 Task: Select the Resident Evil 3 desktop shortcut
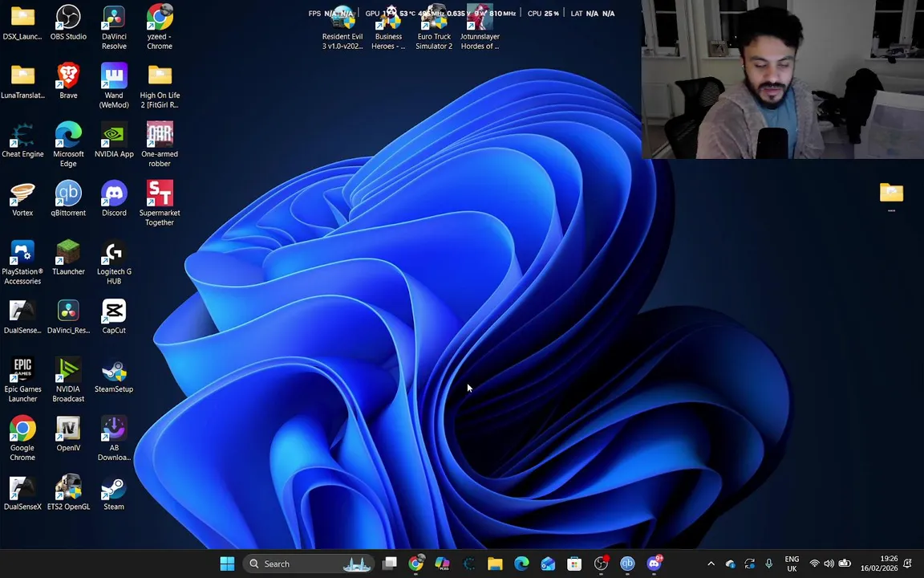pyautogui.click(x=342, y=28)
